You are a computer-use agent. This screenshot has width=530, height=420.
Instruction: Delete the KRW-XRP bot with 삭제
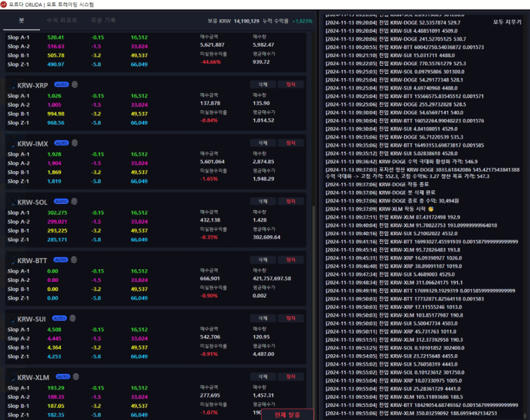[263, 84]
